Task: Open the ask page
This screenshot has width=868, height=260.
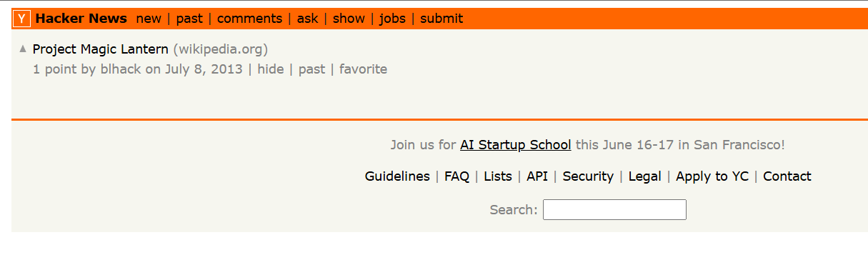Action: [x=307, y=19]
